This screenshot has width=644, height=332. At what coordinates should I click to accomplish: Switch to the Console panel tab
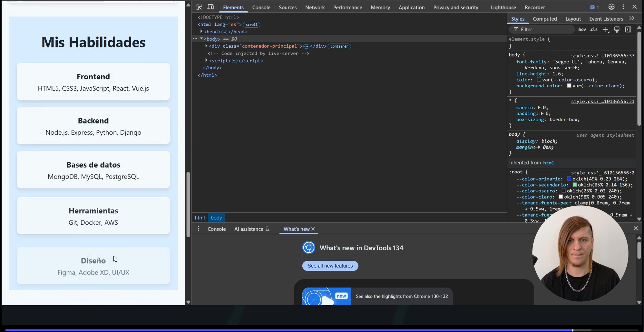click(x=261, y=7)
